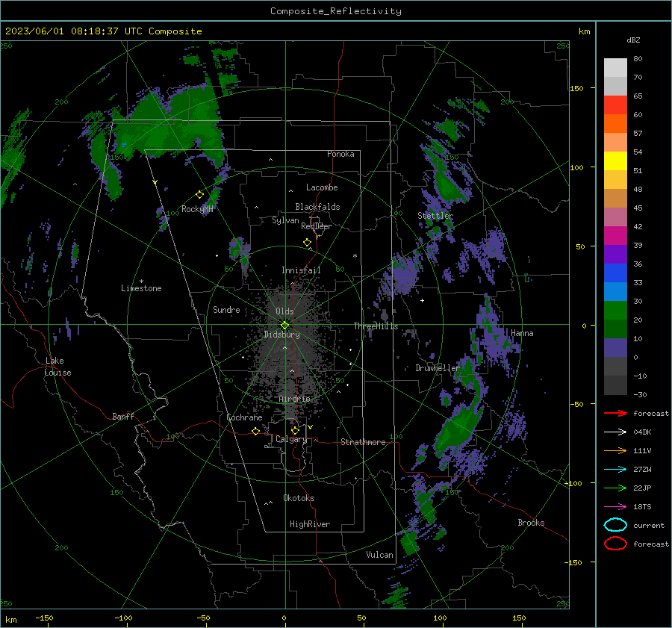Click the Airdrie label
Viewport: 672px width, 628px height.
coord(294,399)
